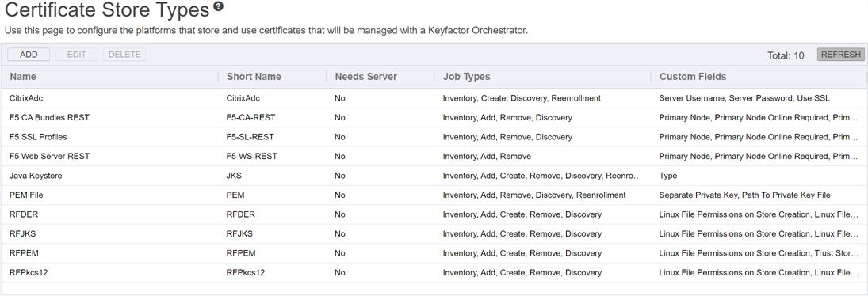Select the RFPEM row
Viewport: 868px width, 296px height.
[x=434, y=253]
